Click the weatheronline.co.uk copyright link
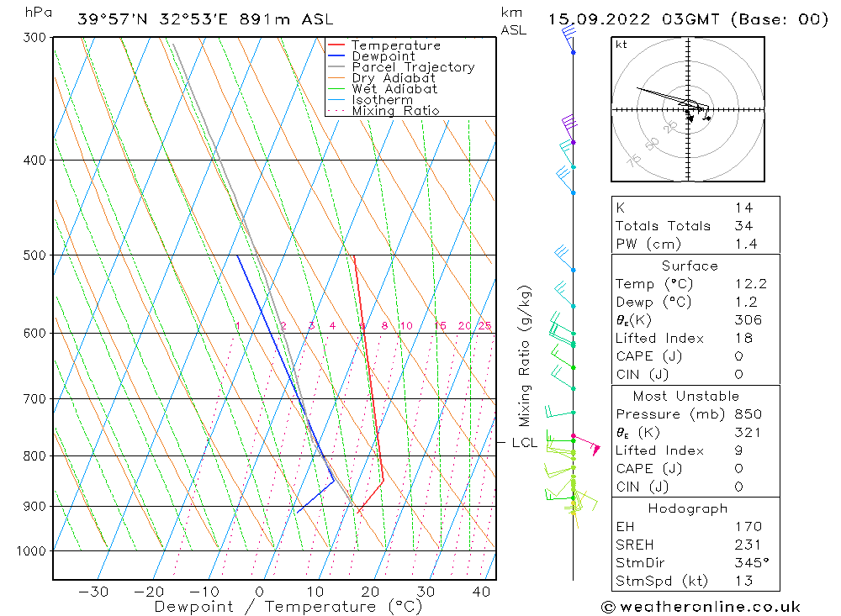 (701, 607)
